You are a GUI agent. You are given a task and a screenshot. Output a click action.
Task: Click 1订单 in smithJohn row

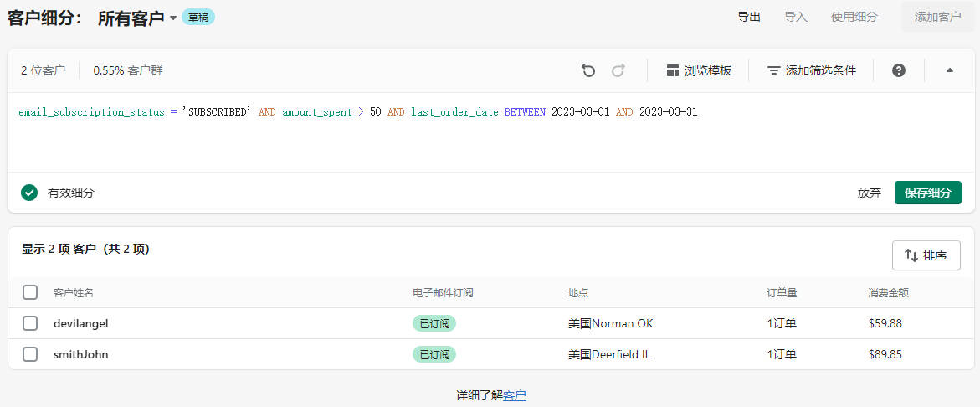click(x=782, y=354)
